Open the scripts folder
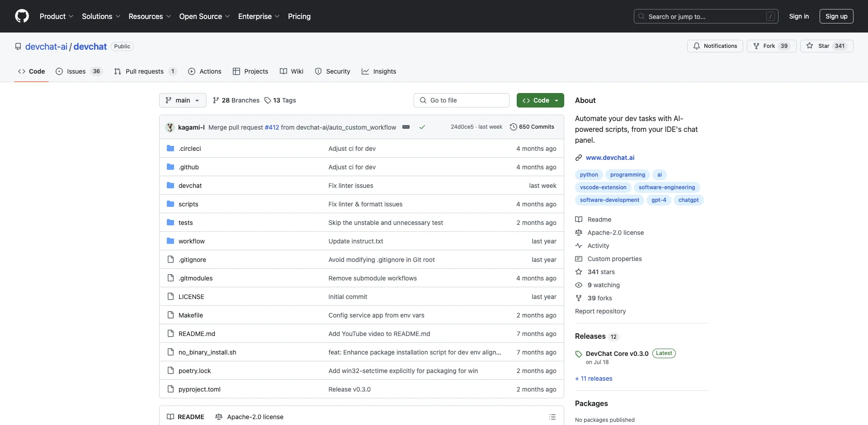The image size is (868, 425). (189, 204)
